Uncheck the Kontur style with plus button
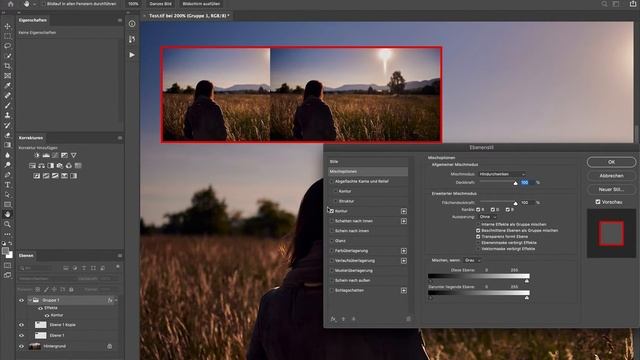640x360 pixels. tap(331, 211)
